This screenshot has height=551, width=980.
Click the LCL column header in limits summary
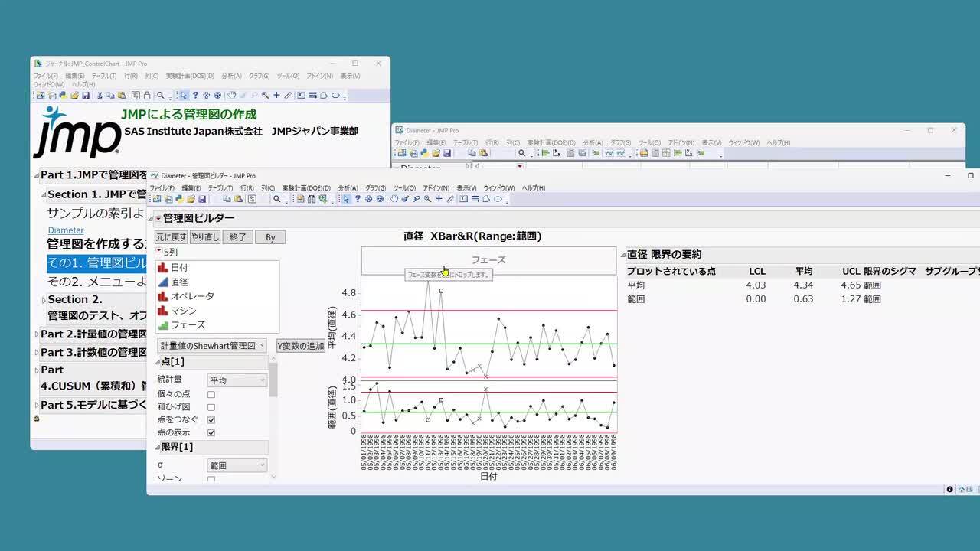[756, 271]
